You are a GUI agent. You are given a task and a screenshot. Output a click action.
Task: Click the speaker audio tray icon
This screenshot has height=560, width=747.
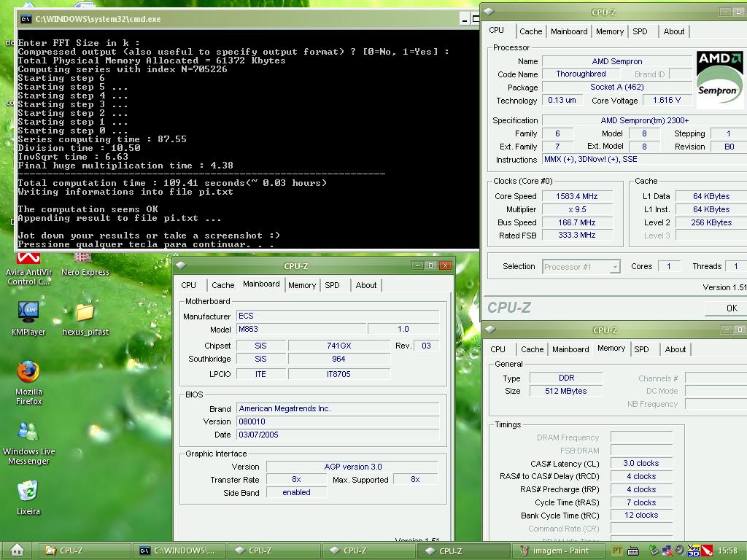[680, 551]
